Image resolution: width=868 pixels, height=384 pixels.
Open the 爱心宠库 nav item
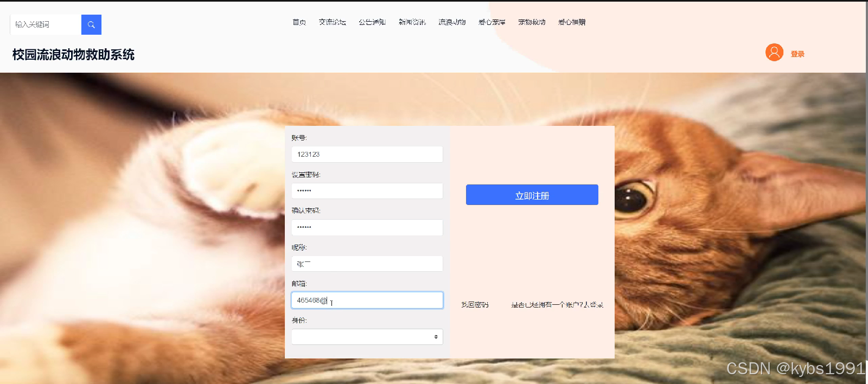492,22
